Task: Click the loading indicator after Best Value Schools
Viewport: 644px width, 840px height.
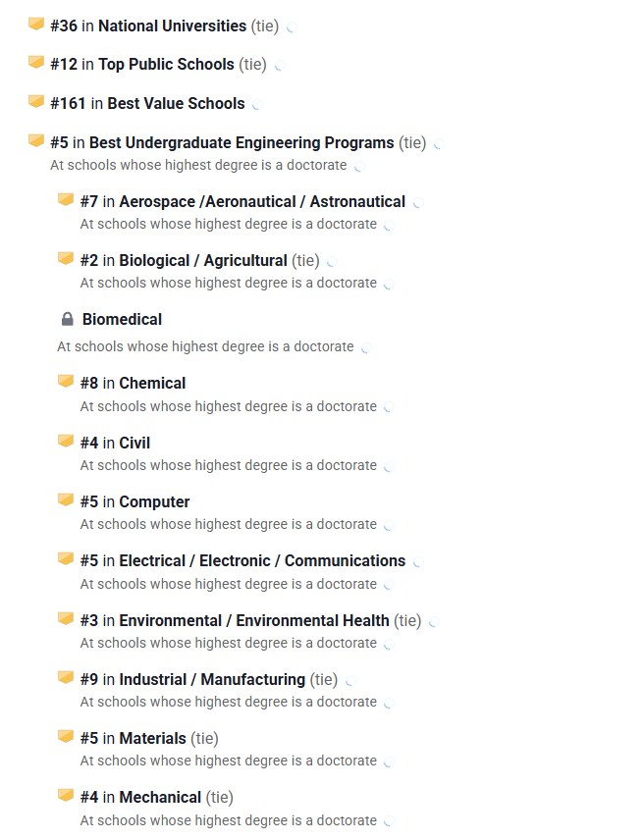Action: 257,104
